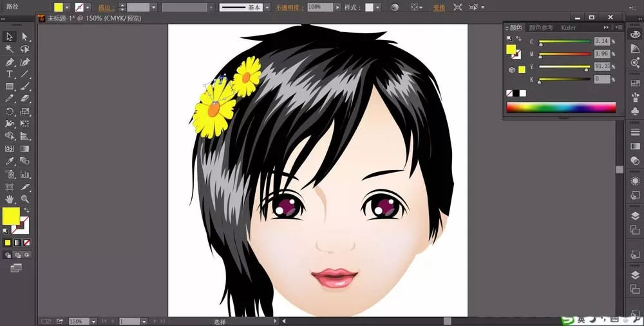Image resolution: width=644 pixels, height=326 pixels.
Task: Open the fill color dropdown in control bar
Action: click(x=67, y=7)
